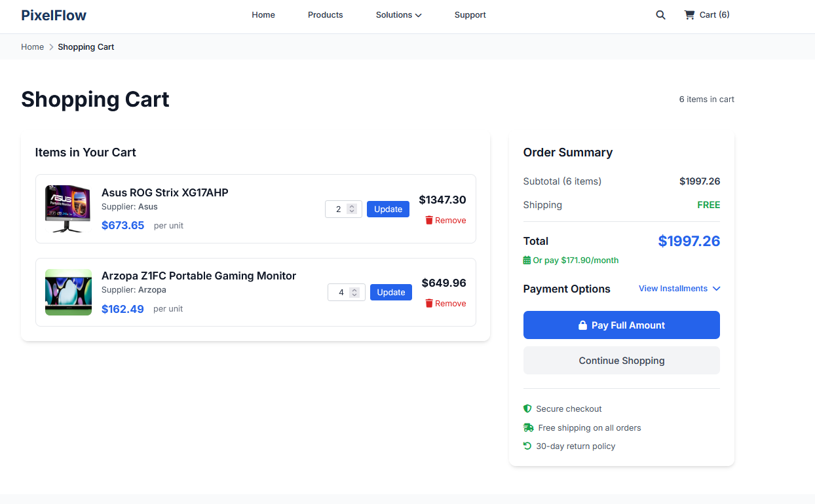Image resolution: width=815 pixels, height=504 pixels.
Task: Open the Support nav item
Action: (470, 15)
